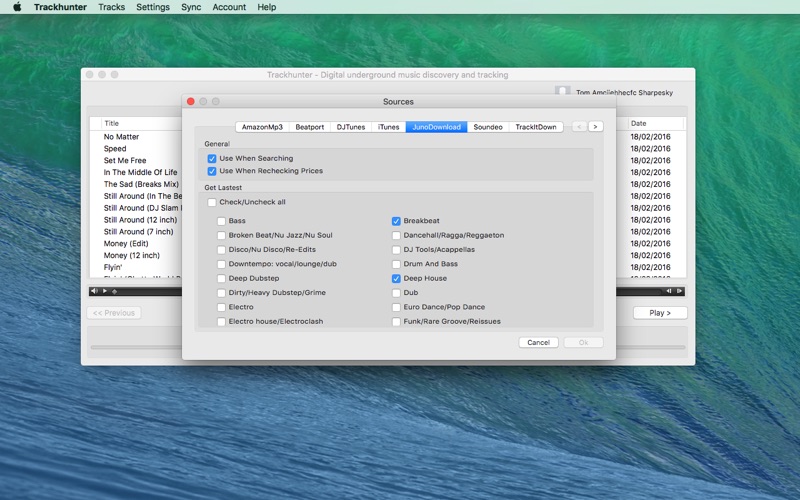Screen dimensions: 800x500
Task: Switch to the TrackItDown tab
Action: (x=536, y=127)
